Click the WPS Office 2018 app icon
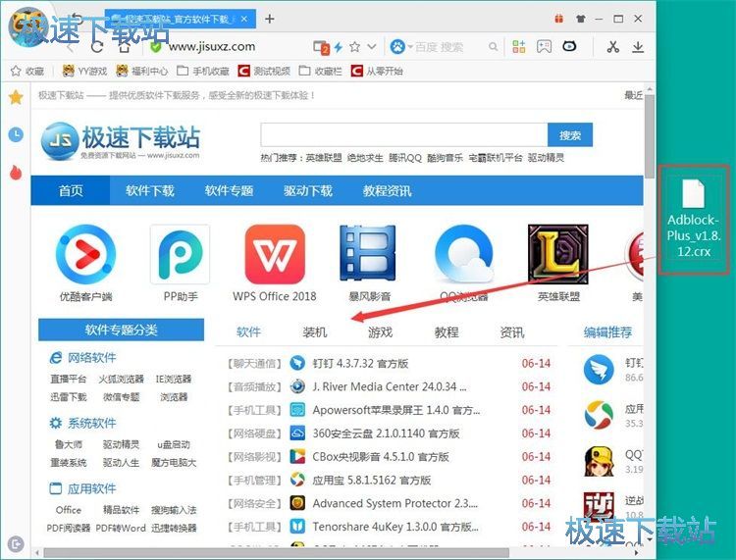 coord(275,254)
